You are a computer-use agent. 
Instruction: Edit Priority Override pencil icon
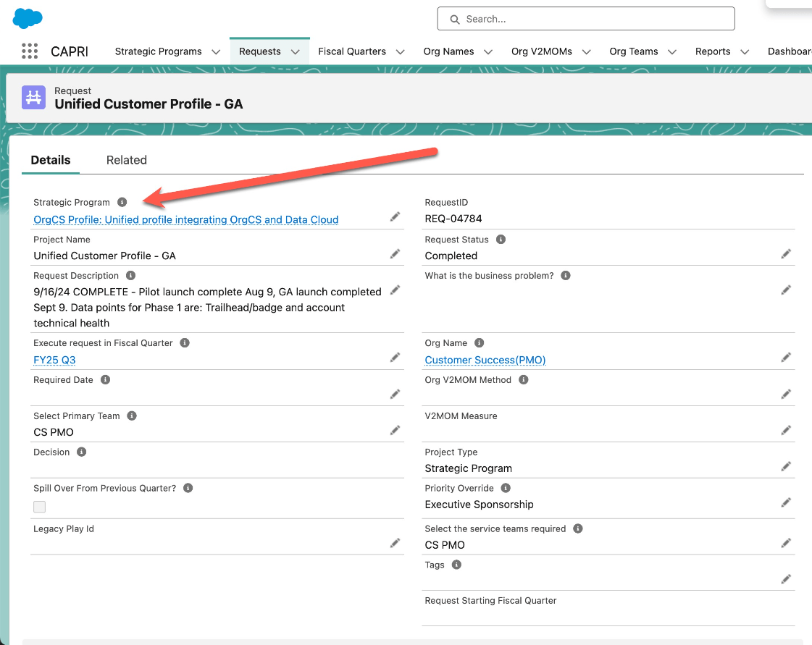point(786,502)
